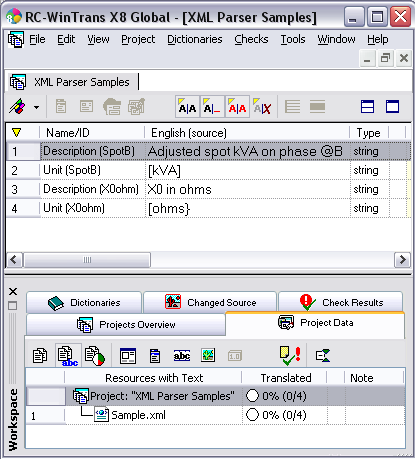Open the Dictionaries menu

click(x=195, y=39)
